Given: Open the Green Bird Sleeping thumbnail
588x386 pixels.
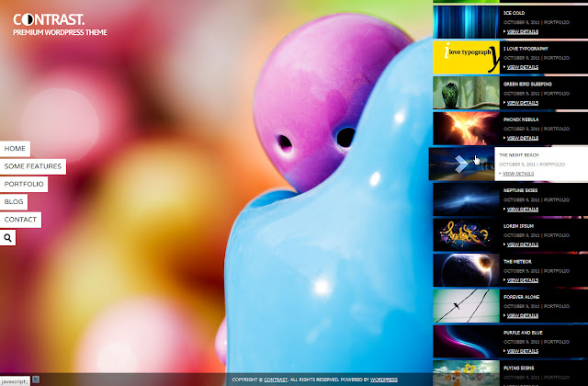Looking at the screenshot, I should pos(467,93).
